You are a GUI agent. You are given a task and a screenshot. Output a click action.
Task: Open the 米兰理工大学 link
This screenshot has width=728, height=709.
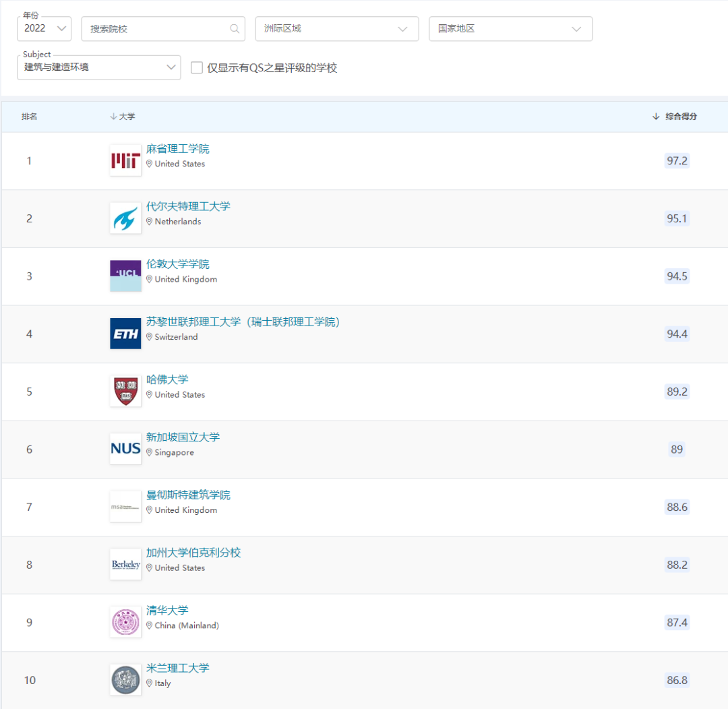[178, 668]
